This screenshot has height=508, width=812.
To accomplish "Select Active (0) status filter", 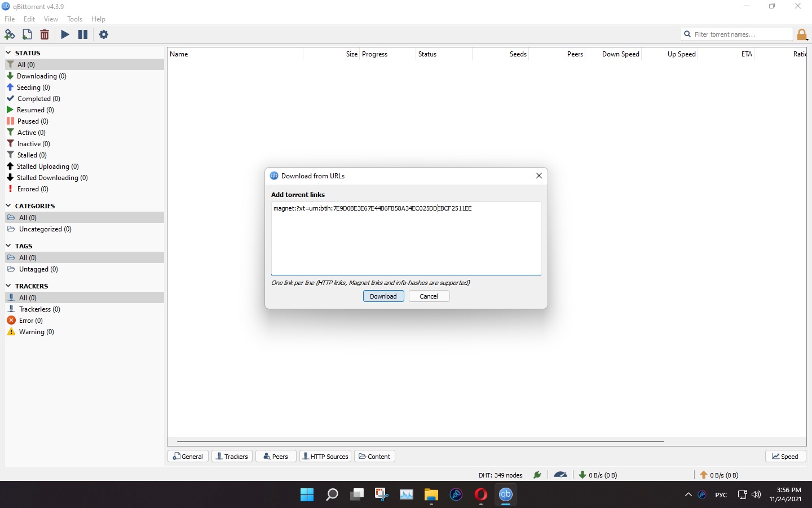I will pyautogui.click(x=85, y=132).
